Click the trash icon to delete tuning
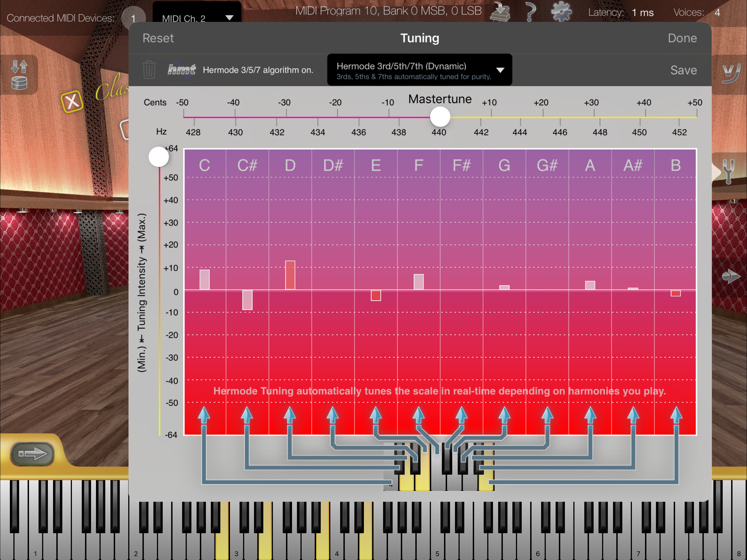 coord(149,70)
